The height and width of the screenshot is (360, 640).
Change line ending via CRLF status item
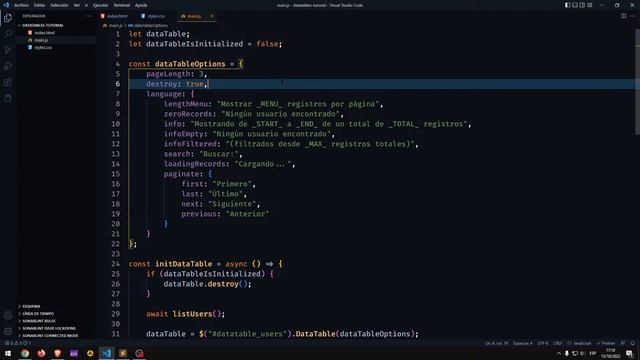click(x=558, y=343)
